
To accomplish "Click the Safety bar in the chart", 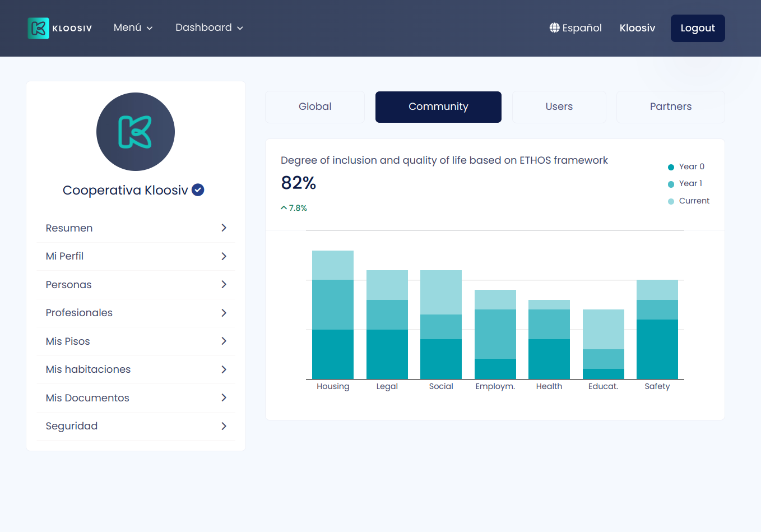I will coord(657,329).
